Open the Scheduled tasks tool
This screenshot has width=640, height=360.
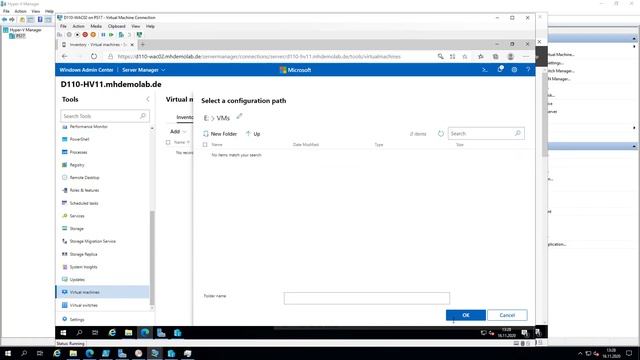pos(84,203)
